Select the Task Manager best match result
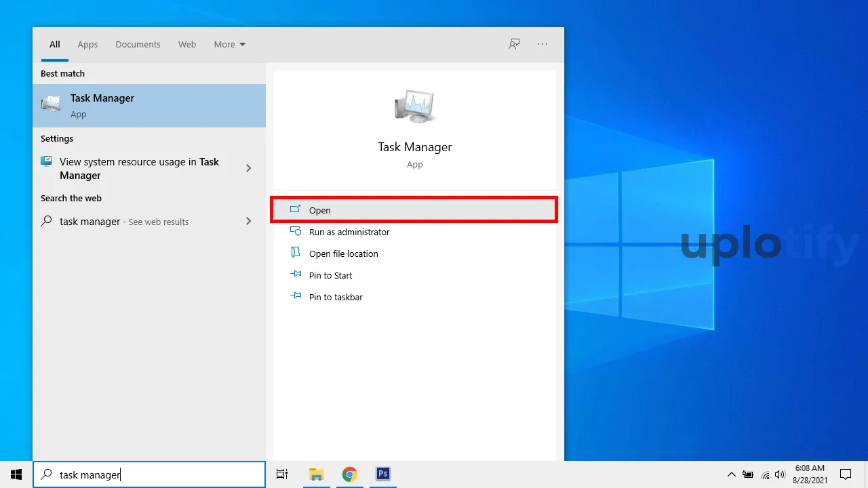 [149, 106]
